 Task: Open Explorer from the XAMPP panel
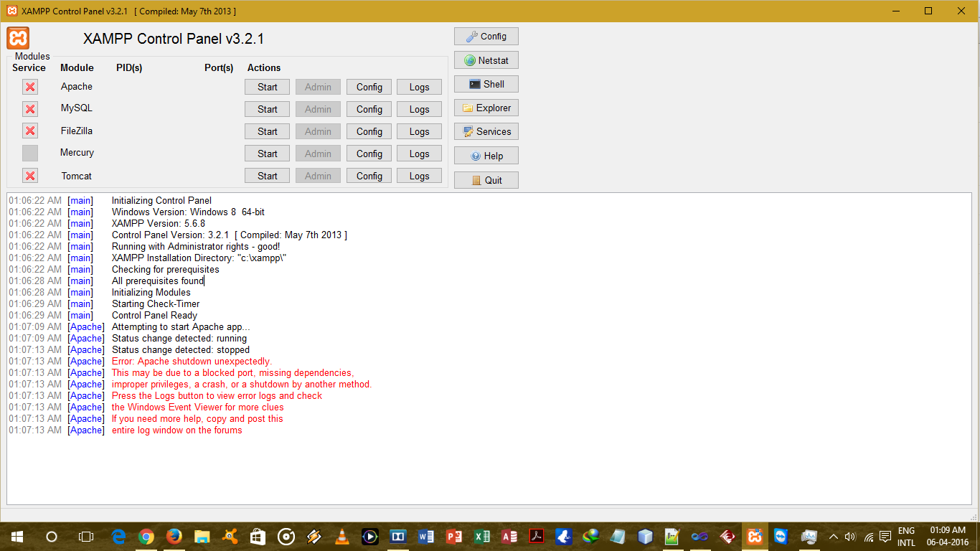point(486,108)
